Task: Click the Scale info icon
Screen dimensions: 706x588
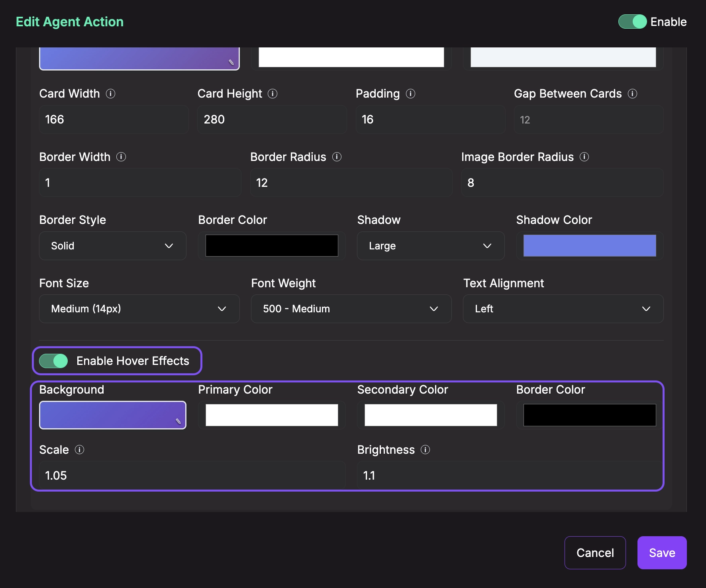Action: [x=80, y=450]
